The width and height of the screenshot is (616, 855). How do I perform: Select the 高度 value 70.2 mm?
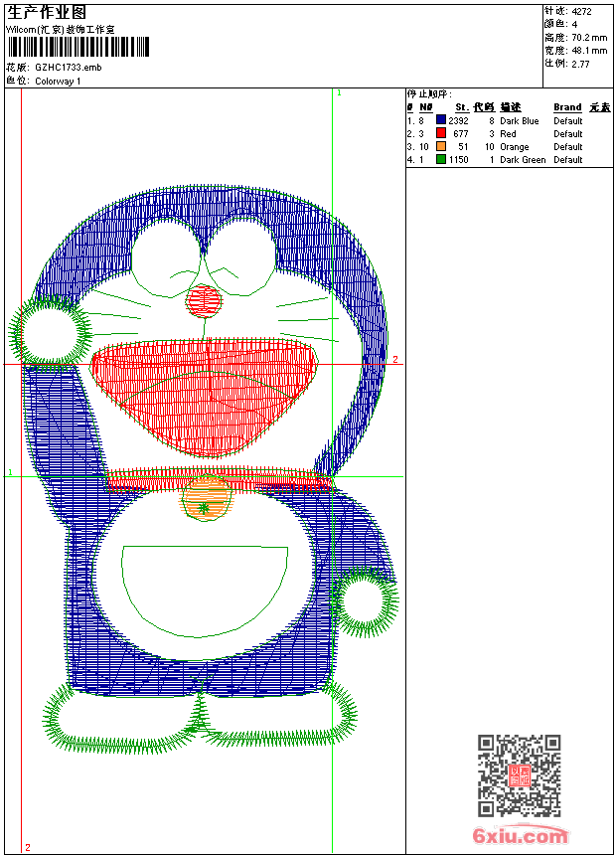[x=589, y=38]
